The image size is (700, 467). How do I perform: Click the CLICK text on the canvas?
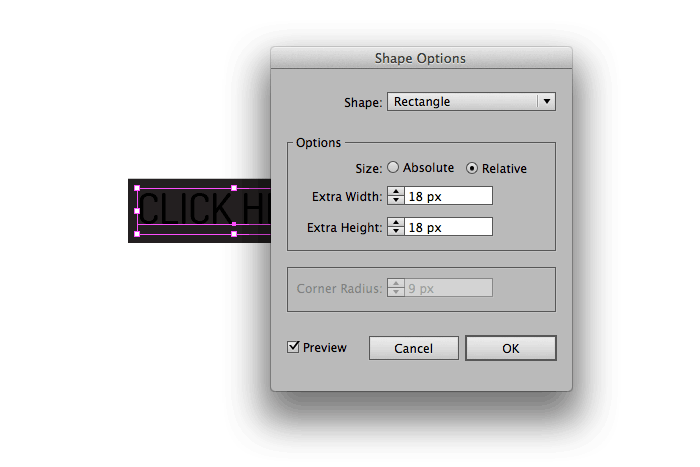pyautogui.click(x=186, y=208)
